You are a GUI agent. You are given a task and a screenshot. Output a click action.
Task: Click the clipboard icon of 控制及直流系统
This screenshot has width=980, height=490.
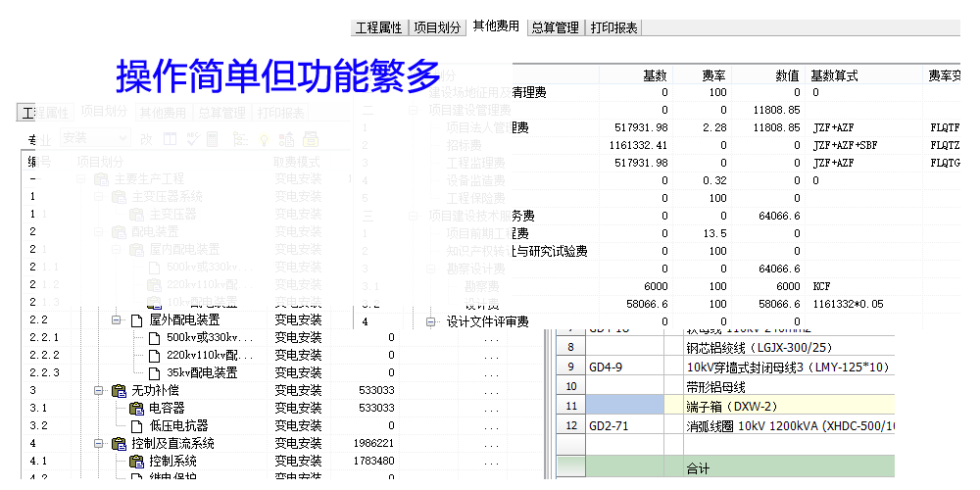[119, 444]
